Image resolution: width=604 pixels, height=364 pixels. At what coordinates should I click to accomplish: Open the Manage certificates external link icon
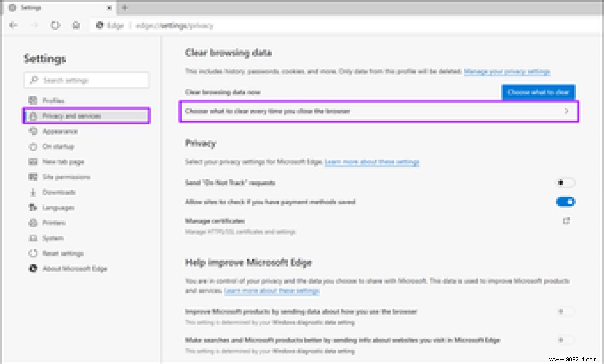566,221
